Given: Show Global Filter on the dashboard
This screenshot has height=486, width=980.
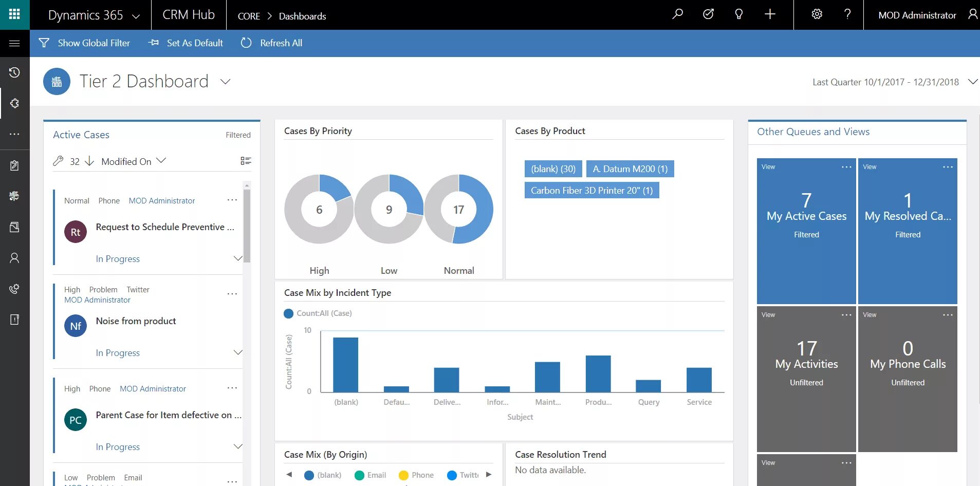Looking at the screenshot, I should click(x=85, y=43).
